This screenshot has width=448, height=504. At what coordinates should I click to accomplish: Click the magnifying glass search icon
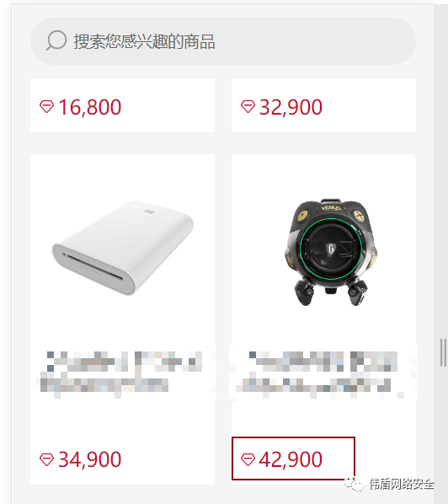coord(56,40)
